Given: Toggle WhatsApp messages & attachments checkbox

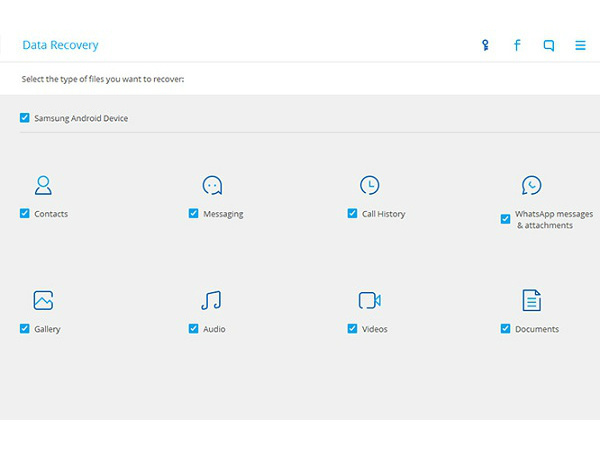Looking at the screenshot, I should point(505,220).
